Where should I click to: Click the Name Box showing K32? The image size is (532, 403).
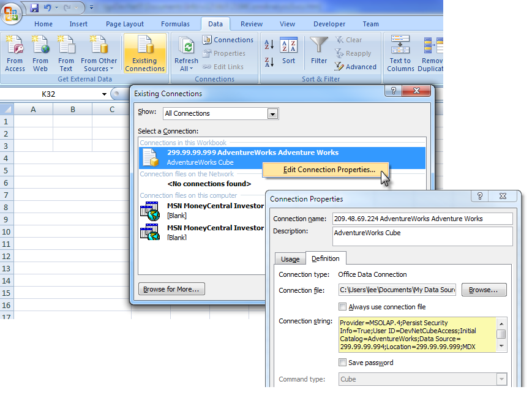coord(48,94)
